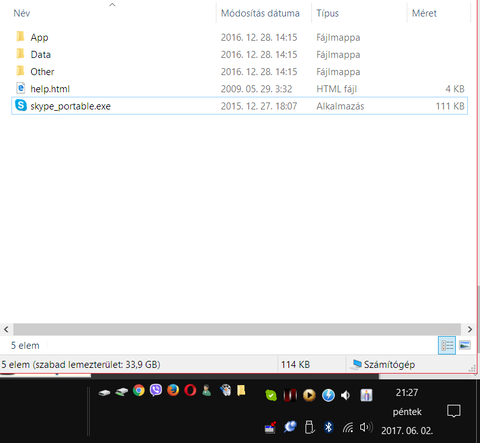
Task: Open Google Chrome from the taskbar
Action: (139, 390)
